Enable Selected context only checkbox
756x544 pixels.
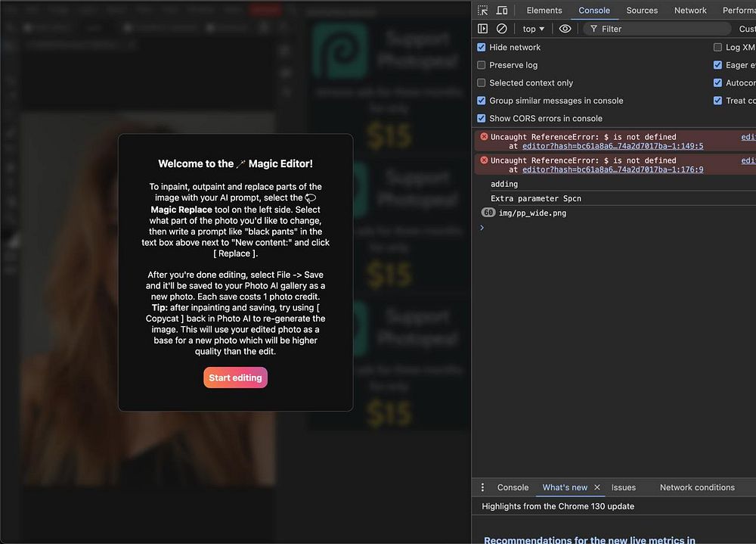pyautogui.click(x=481, y=83)
